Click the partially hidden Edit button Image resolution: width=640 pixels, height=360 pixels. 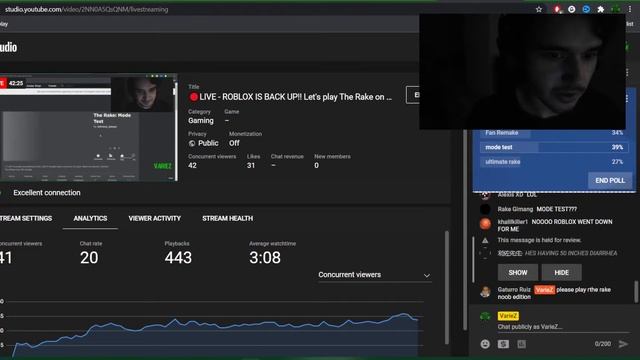[413, 95]
